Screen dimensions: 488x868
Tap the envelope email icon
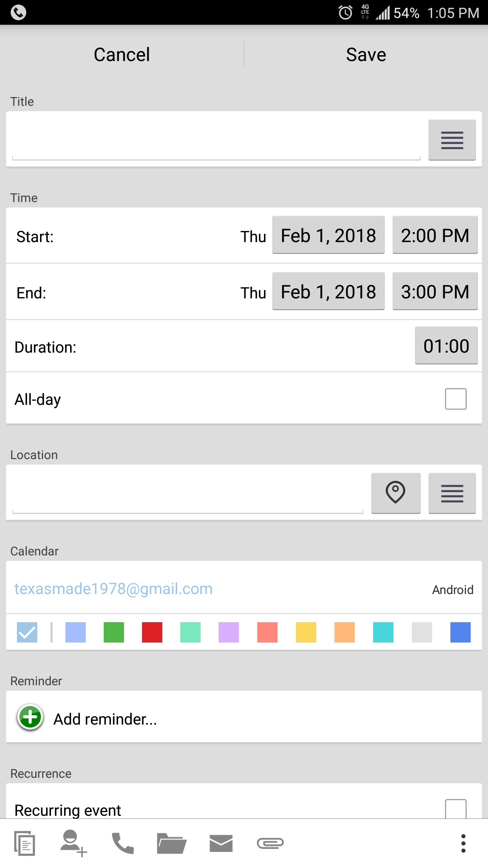pos(221,843)
